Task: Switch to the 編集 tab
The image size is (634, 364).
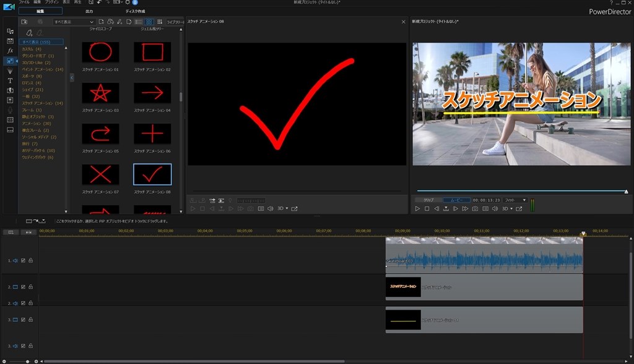Action: [x=40, y=11]
